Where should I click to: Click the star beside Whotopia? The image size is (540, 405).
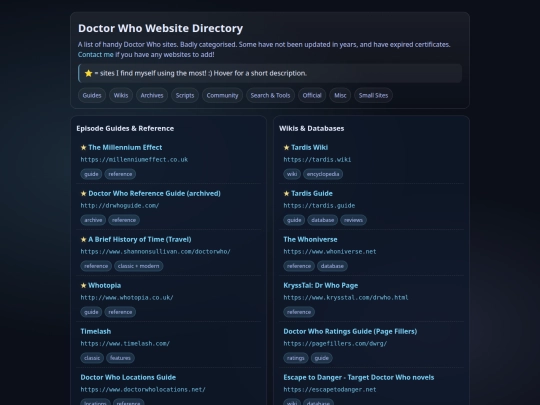coord(83,285)
